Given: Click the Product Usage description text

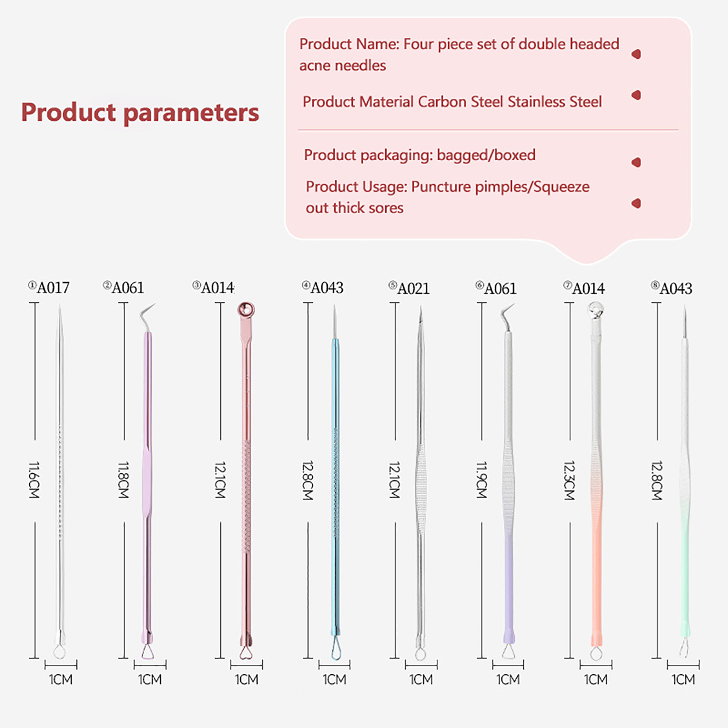Looking at the screenshot, I should click(447, 197).
